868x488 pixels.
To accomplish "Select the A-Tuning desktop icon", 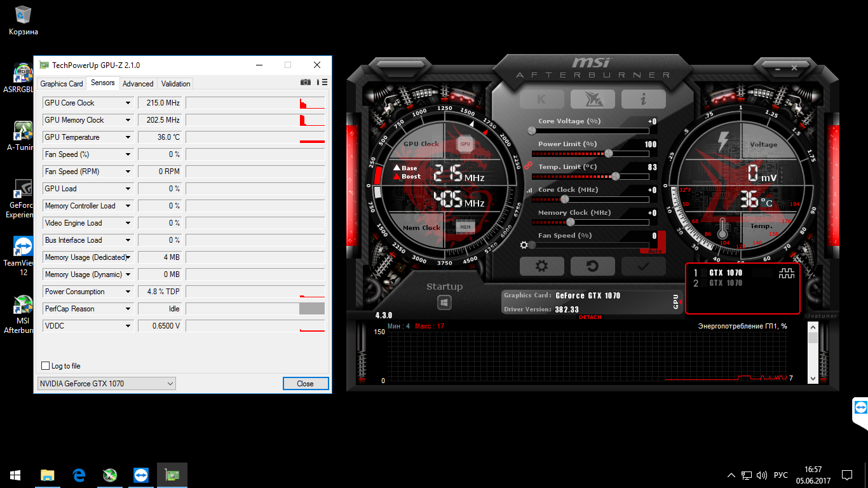I will pyautogui.click(x=20, y=136).
